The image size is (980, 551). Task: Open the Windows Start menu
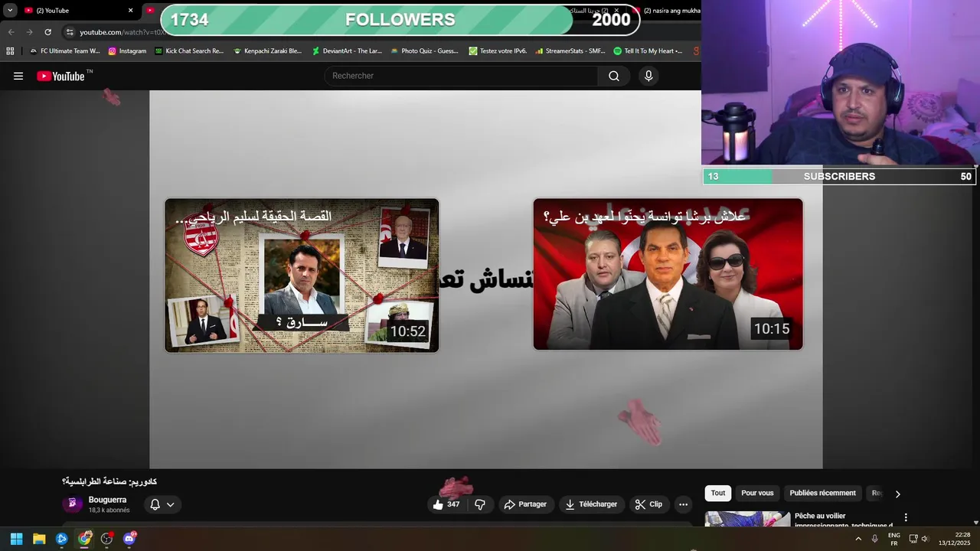tap(16, 539)
